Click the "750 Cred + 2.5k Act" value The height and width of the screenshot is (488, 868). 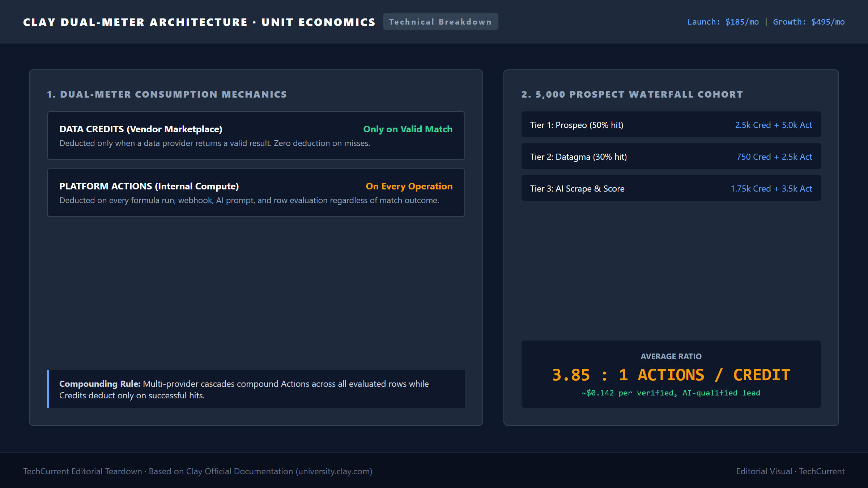click(x=774, y=157)
